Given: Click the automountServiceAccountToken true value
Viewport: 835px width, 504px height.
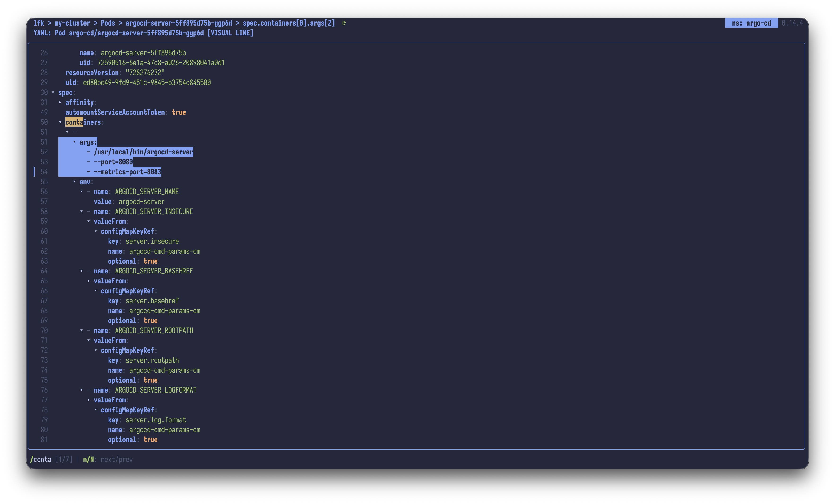Looking at the screenshot, I should click(x=178, y=112).
